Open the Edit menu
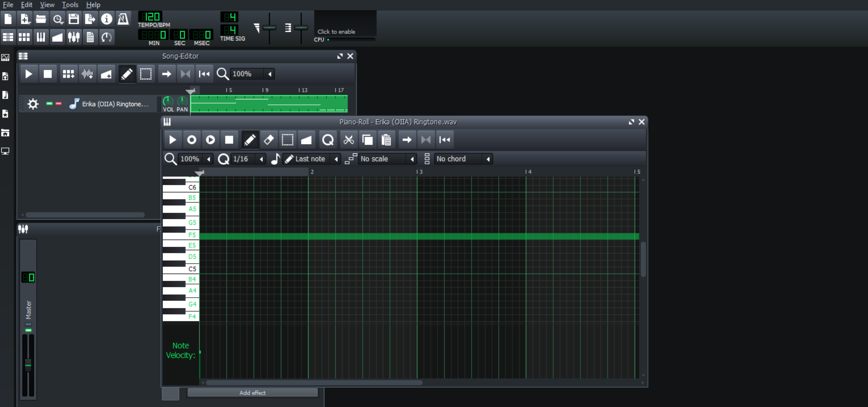The width and height of the screenshot is (868, 407). point(27,5)
